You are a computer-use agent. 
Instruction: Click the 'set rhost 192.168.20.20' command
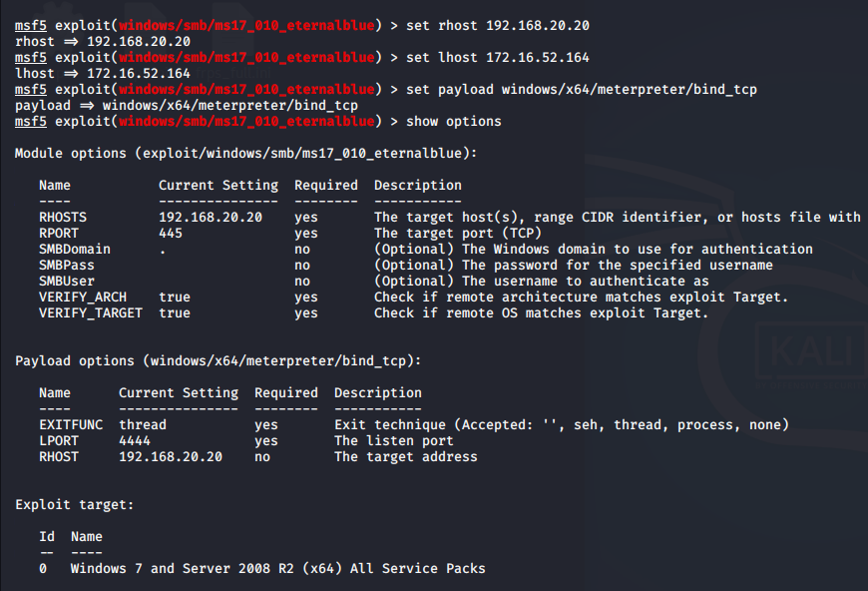pos(498,26)
